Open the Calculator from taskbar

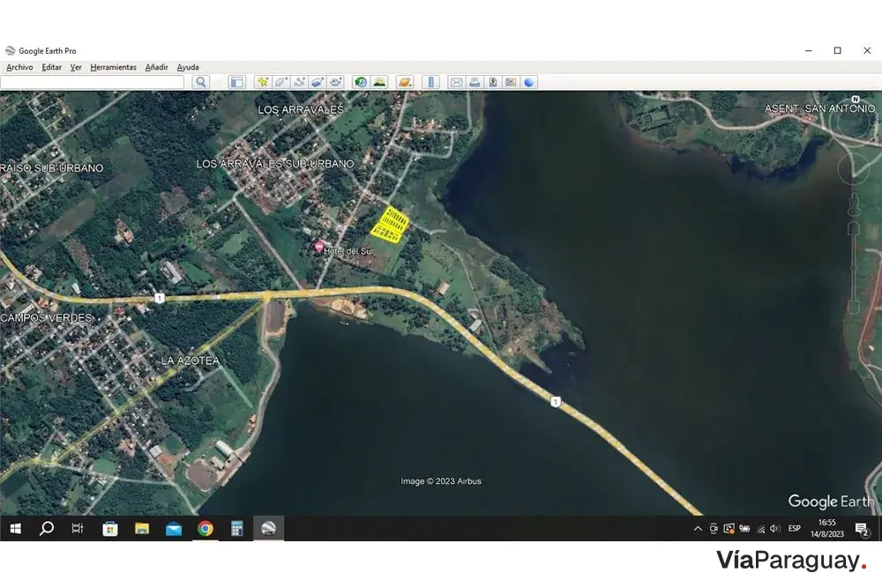[236, 528]
